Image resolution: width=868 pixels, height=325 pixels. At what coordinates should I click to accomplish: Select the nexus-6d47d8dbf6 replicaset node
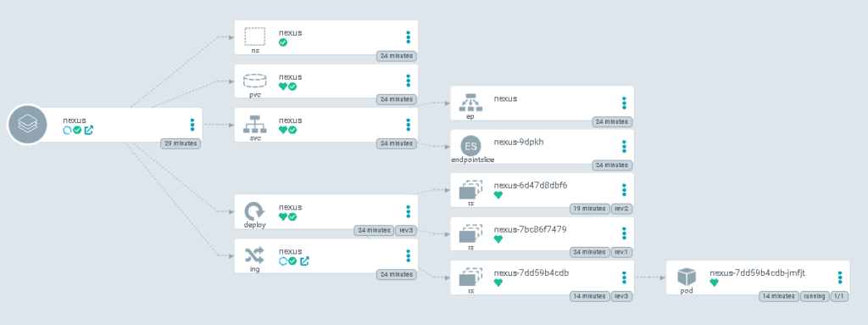pyautogui.click(x=542, y=190)
